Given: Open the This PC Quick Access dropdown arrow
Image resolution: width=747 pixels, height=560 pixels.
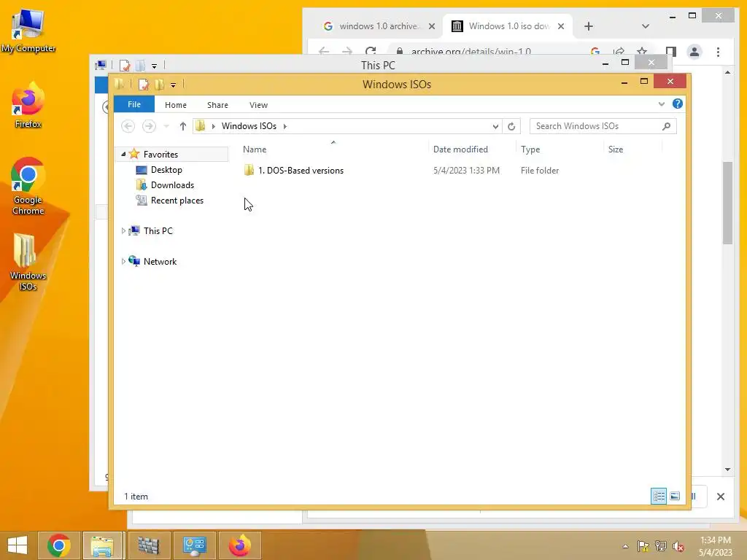Looking at the screenshot, I should 155,66.
